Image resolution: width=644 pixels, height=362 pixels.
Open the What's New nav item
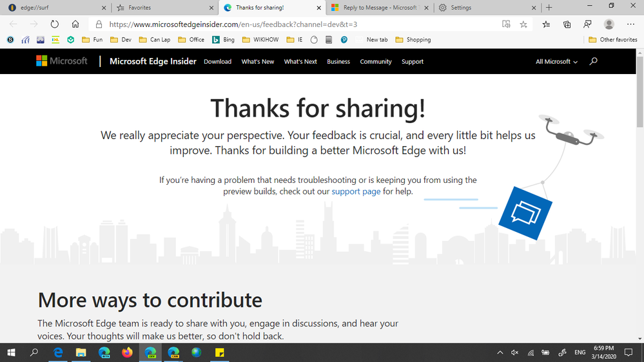point(257,62)
